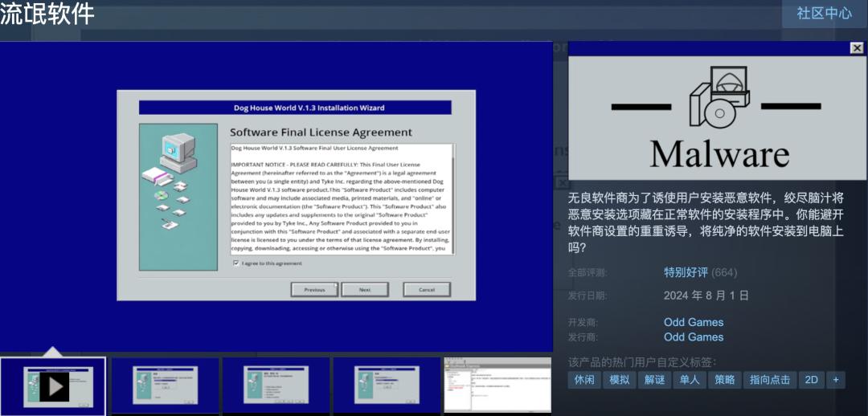
Task: Select the 单人 tag
Action: [690, 380]
